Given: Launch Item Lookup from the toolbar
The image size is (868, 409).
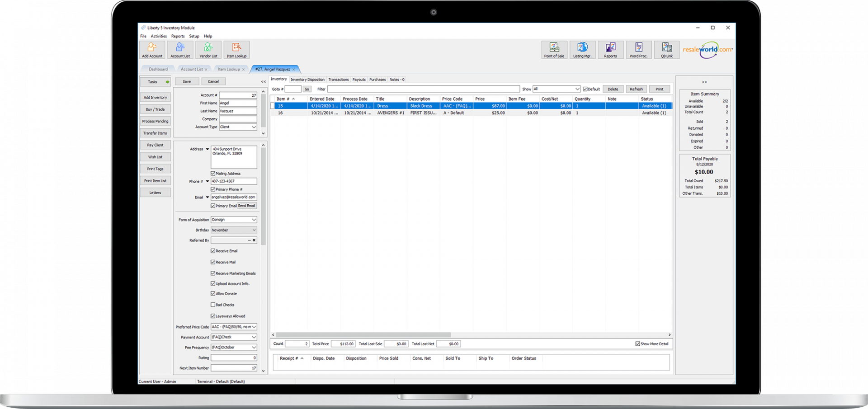Looking at the screenshot, I should pos(236,50).
